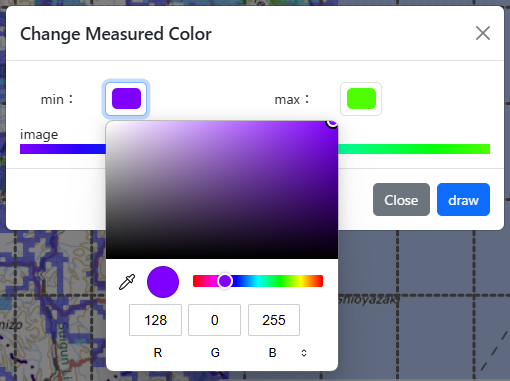510x381 pixels.
Task: Click the G value field showing 0
Action: pos(214,320)
